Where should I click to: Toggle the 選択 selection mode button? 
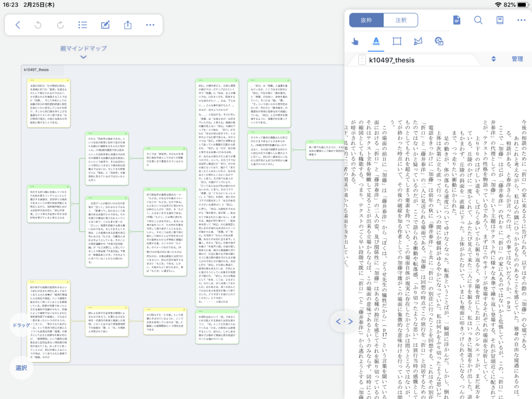pos(21,368)
